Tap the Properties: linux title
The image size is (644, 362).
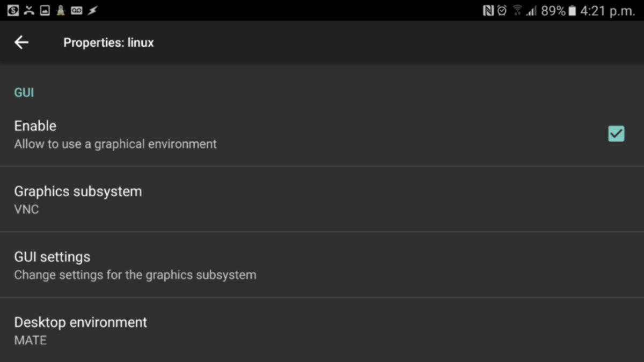108,42
